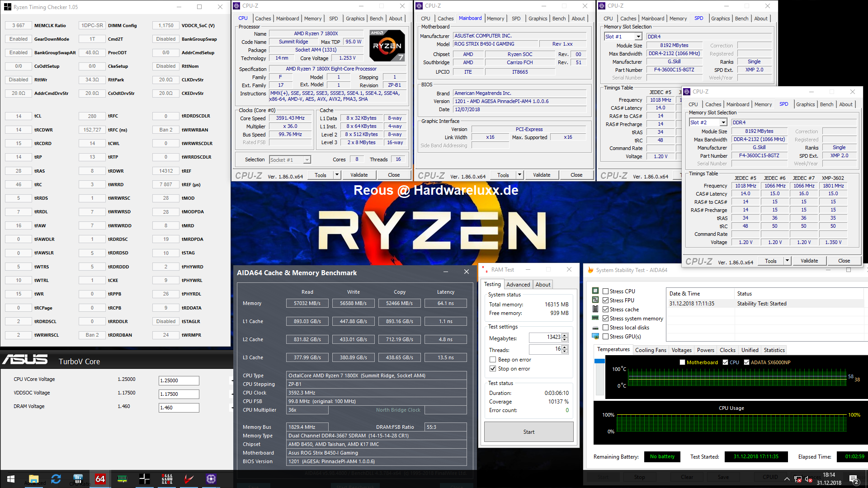Click the HWiNFO taskbar icon

[x=78, y=479]
